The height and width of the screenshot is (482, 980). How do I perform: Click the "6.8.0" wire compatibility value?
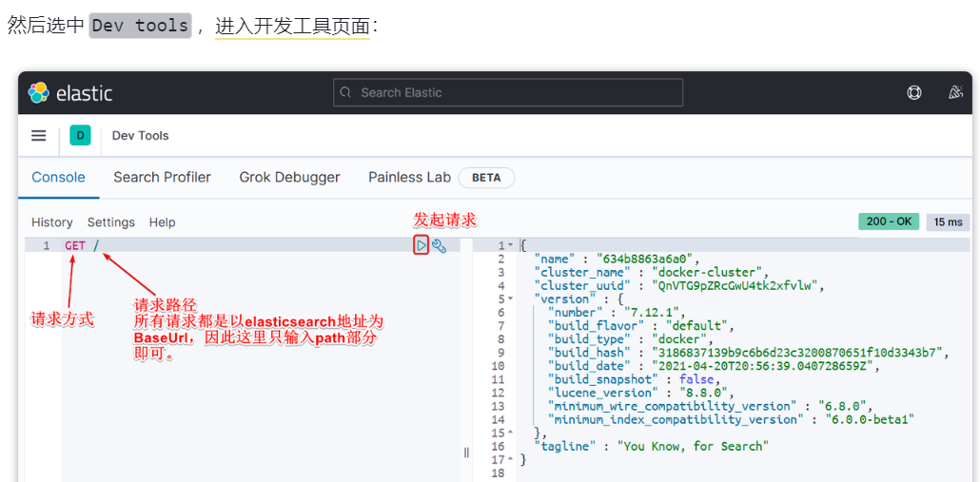tap(841, 406)
